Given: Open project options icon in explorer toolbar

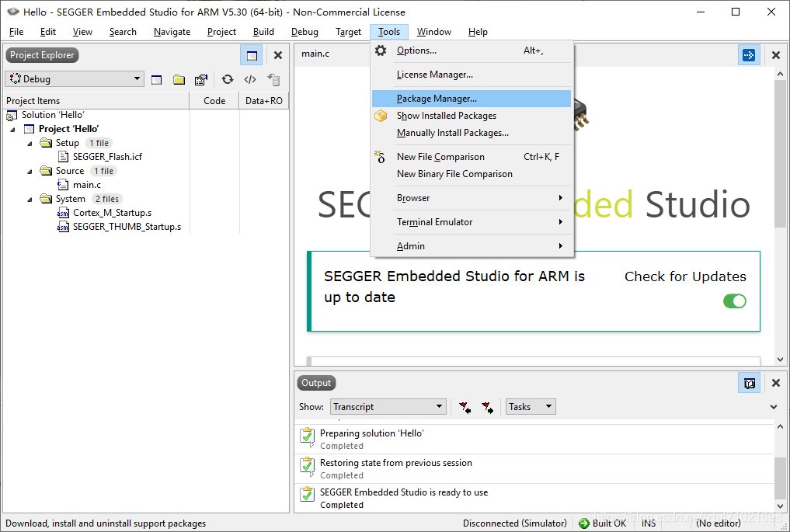Looking at the screenshot, I should tap(201, 79).
